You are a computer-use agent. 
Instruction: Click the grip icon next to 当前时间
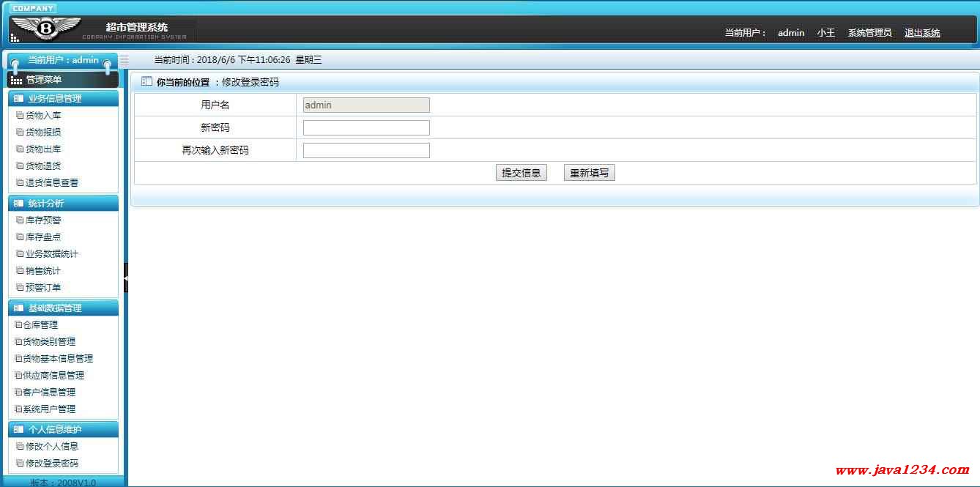pos(124,60)
